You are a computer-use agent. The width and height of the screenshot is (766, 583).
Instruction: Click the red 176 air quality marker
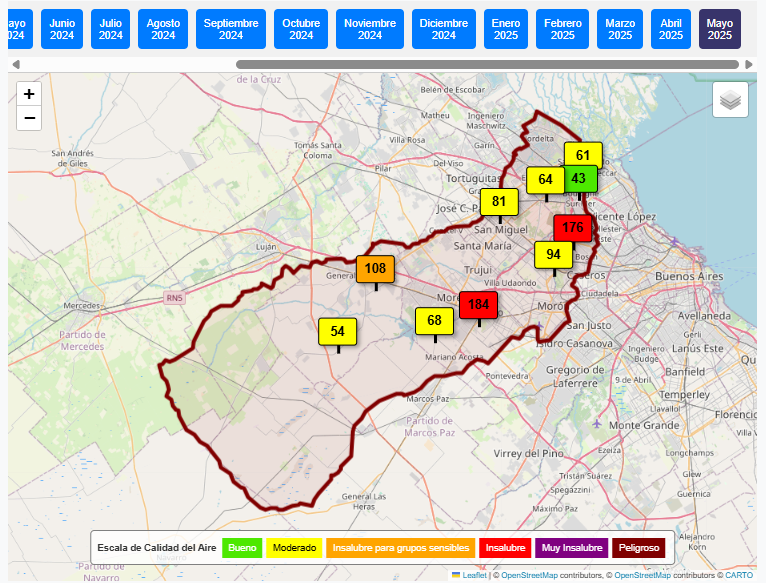click(x=573, y=228)
